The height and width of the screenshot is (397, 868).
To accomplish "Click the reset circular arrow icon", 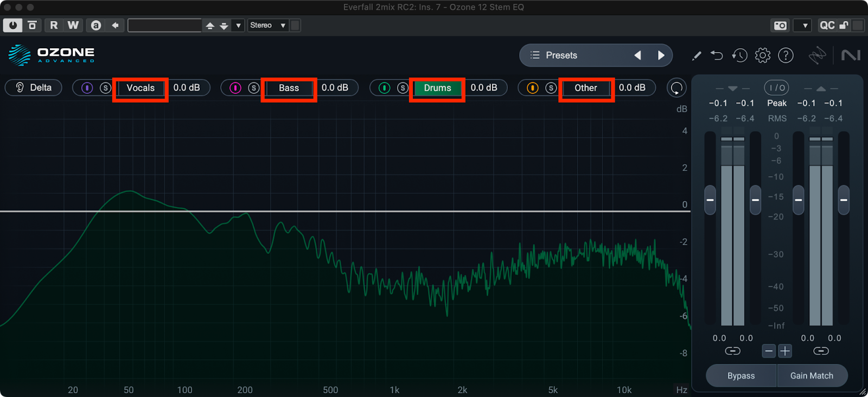I will click(x=676, y=88).
